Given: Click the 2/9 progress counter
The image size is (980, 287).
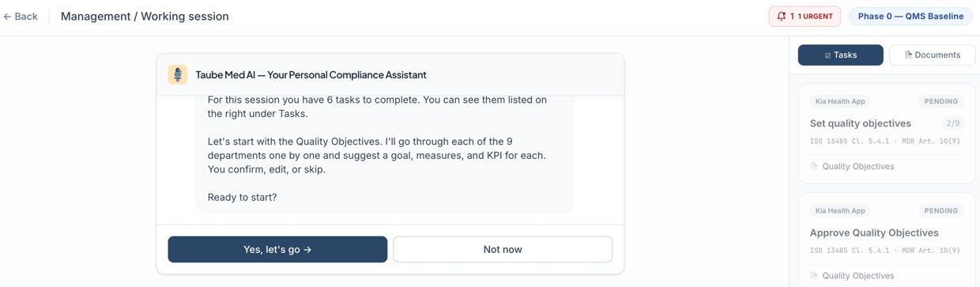Looking at the screenshot, I should [x=952, y=123].
